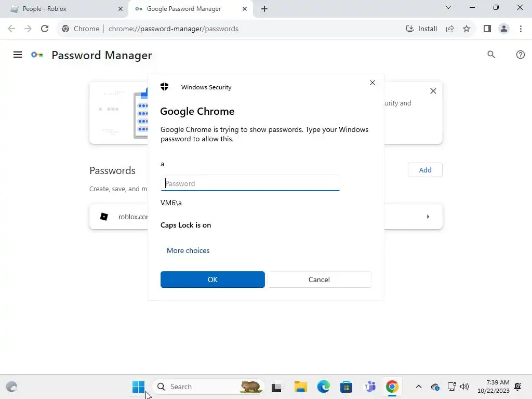Show hidden system tray icons
Image resolution: width=532 pixels, height=399 pixels.
[x=419, y=387]
